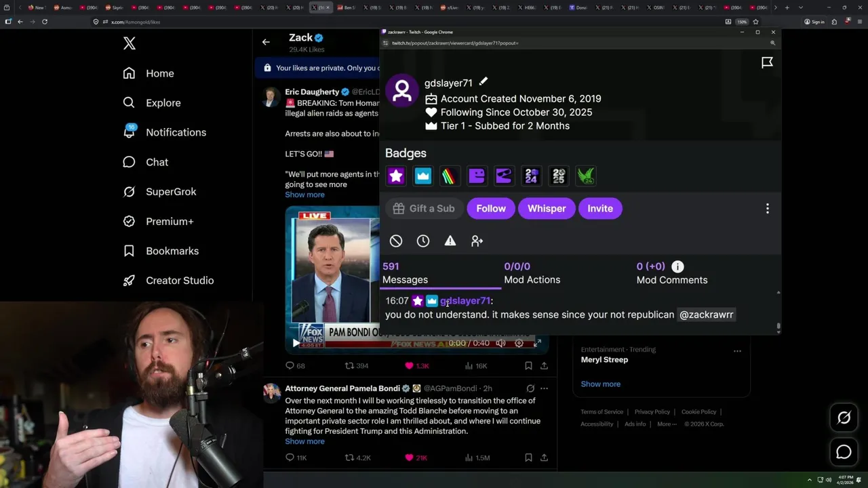Switch to the Mod Actions tab

point(532,273)
